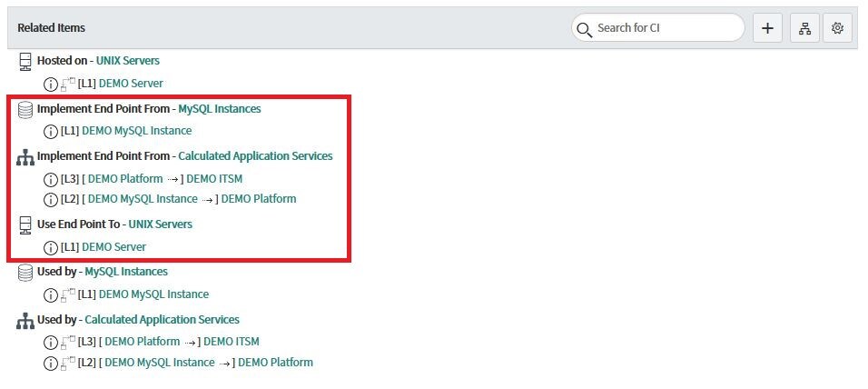Open [L1] DEMO MySQL Instance link under Implement End Point From
The height and width of the screenshot is (389, 868).
pyautogui.click(x=137, y=131)
